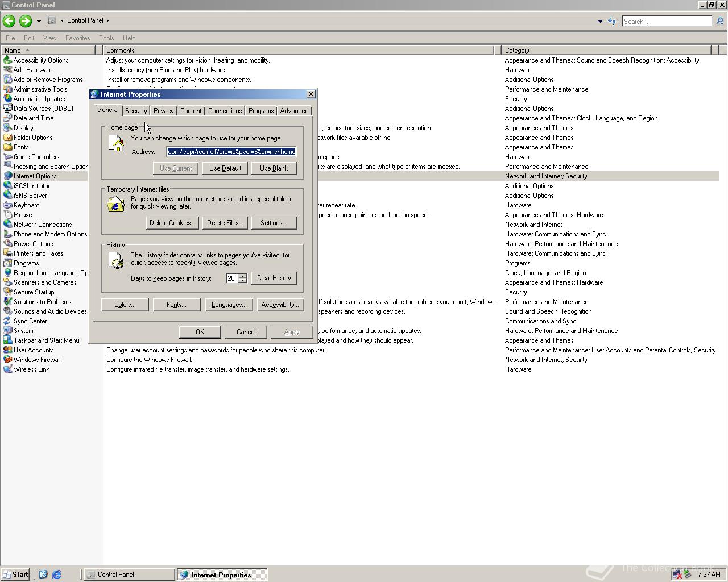Switch to the Privacy tab

click(163, 111)
